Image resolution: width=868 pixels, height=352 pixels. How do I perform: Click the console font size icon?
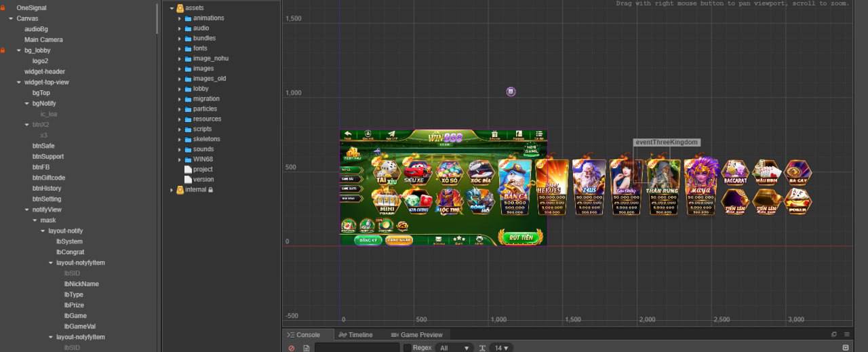tap(482, 348)
